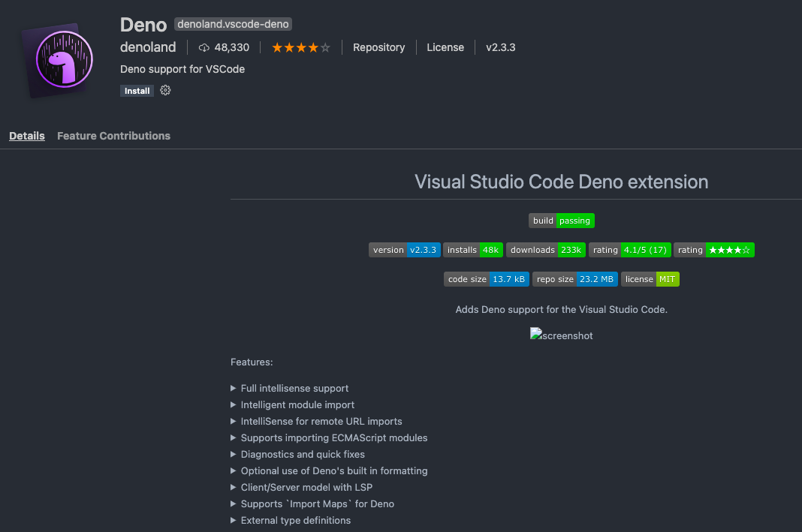802x532 pixels.
Task: Click the v2.3.3 version text in header
Action: pos(500,47)
